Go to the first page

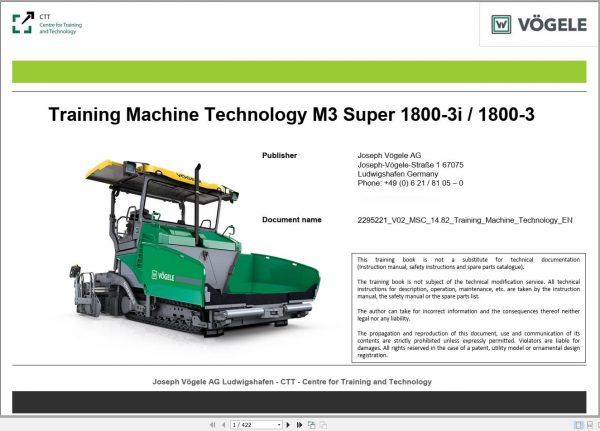point(212,424)
